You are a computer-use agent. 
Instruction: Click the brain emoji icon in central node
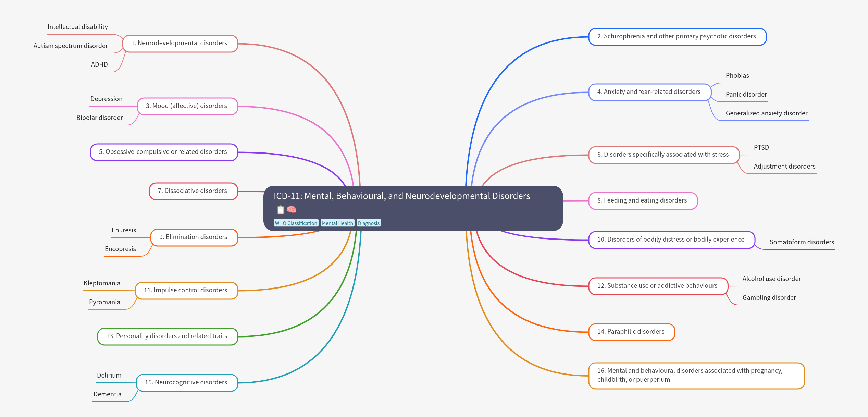point(292,210)
